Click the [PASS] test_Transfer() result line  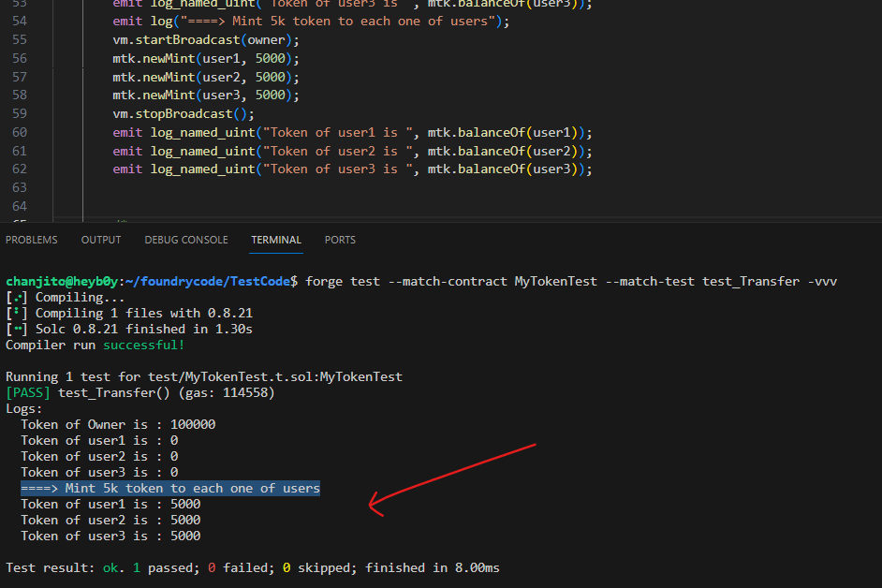pyautogui.click(x=140, y=392)
